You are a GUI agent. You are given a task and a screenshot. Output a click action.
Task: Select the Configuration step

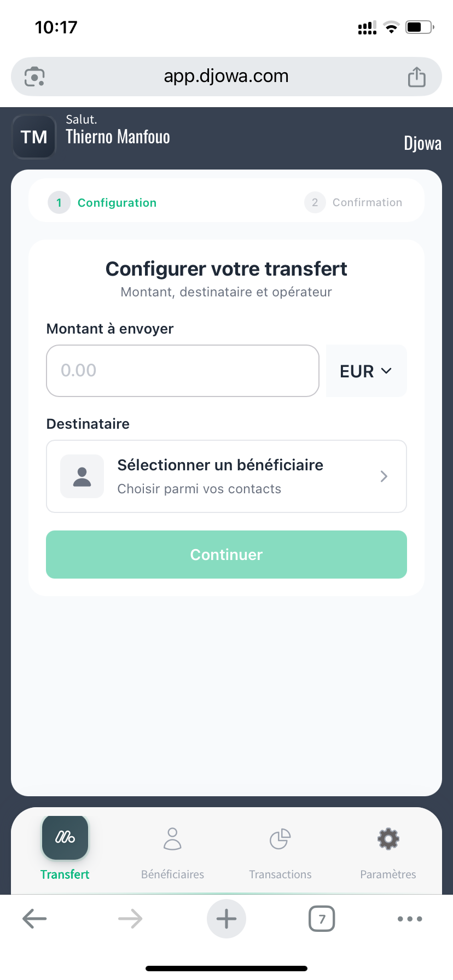pyautogui.click(x=103, y=202)
